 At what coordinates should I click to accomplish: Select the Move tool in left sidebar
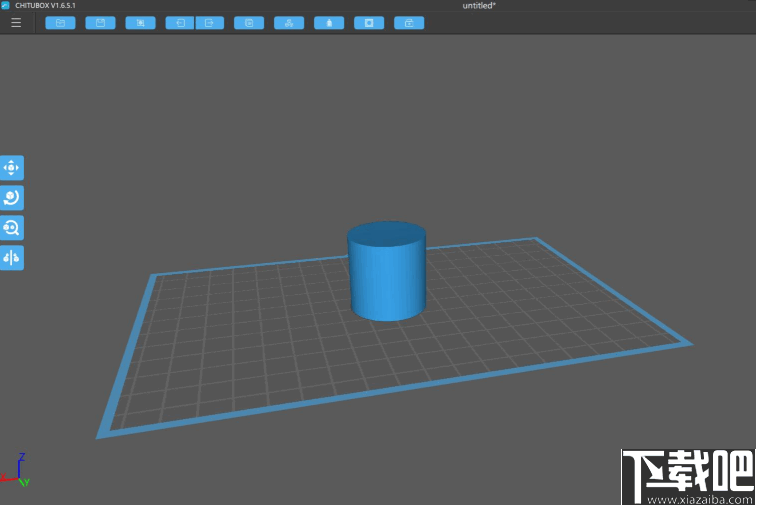coord(12,168)
